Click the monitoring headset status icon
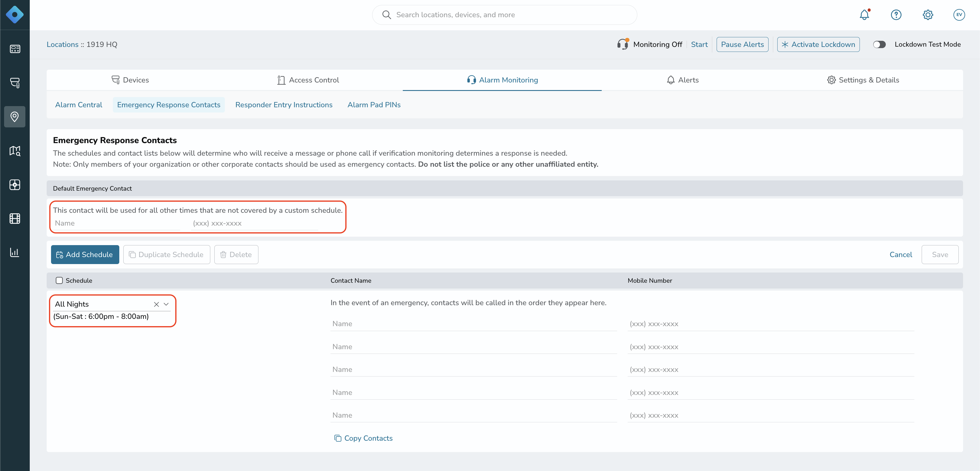 coord(623,44)
